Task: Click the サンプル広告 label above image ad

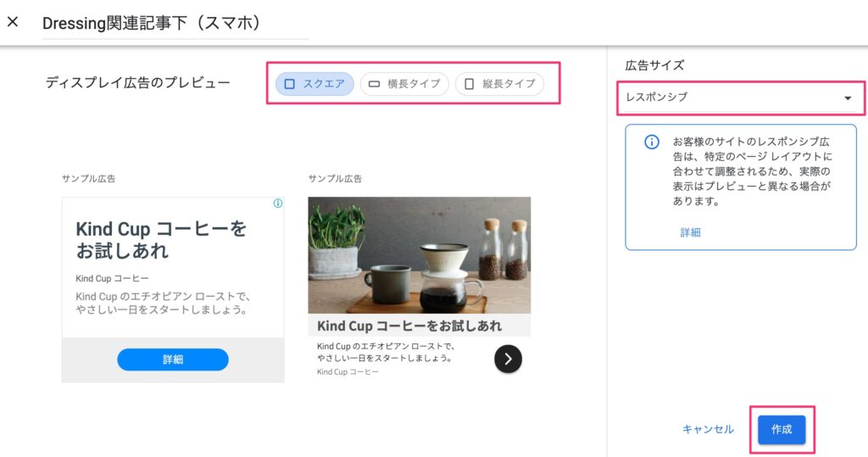Action: click(x=335, y=178)
